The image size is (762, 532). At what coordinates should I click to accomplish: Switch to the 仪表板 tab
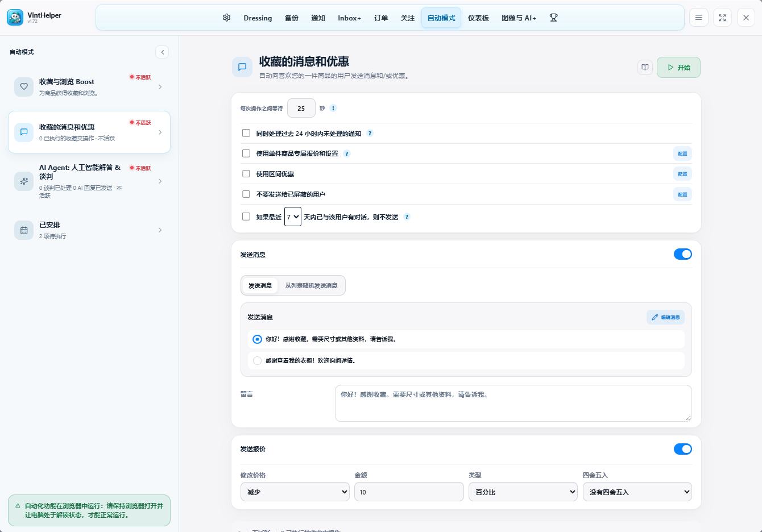[478, 18]
